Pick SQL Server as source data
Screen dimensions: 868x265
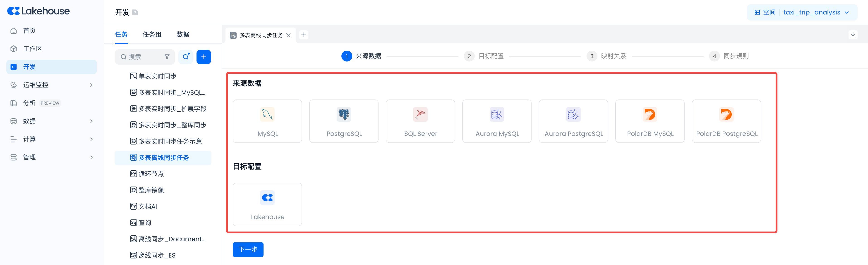(420, 121)
